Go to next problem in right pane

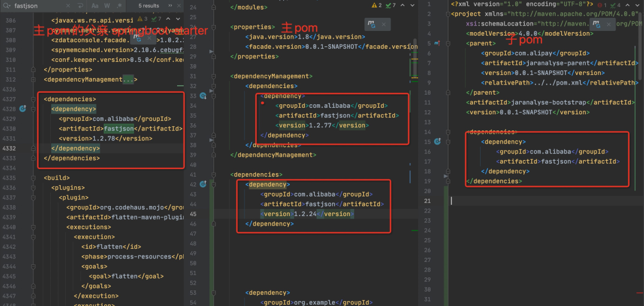click(x=637, y=5)
